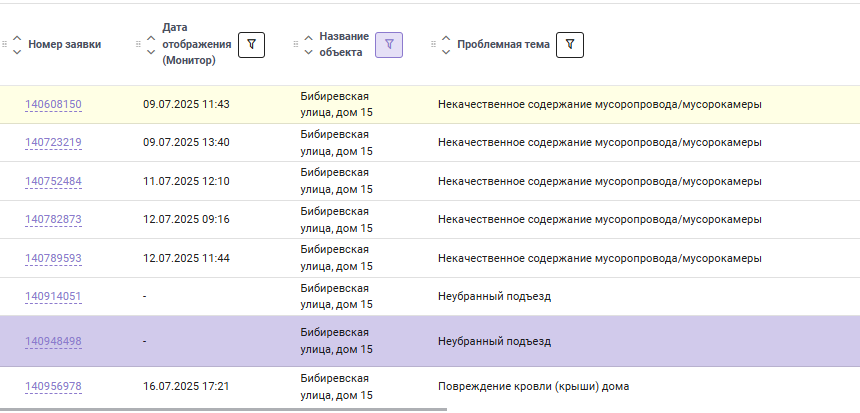The height and width of the screenshot is (413, 860).
Task: Sort Проблемная тема column ascending arrow
Action: 446,38
